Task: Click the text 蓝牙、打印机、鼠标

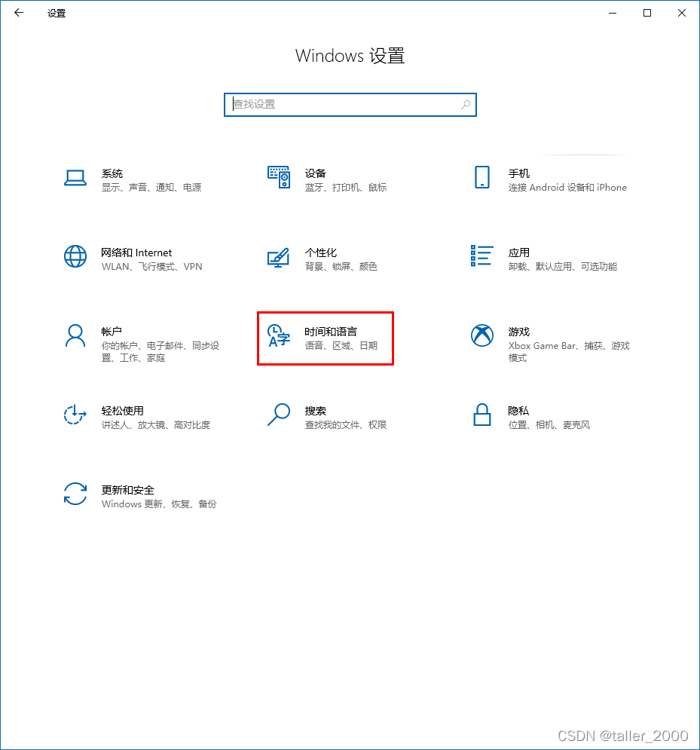Action: point(346,188)
